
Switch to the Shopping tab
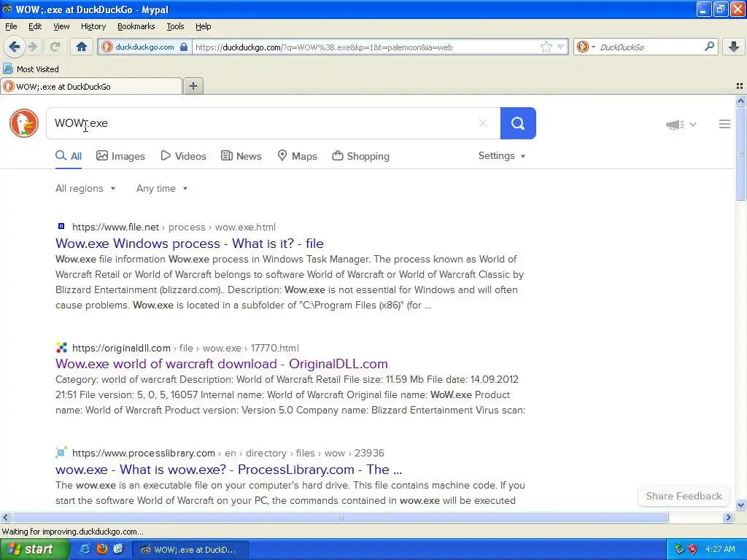[x=360, y=156]
